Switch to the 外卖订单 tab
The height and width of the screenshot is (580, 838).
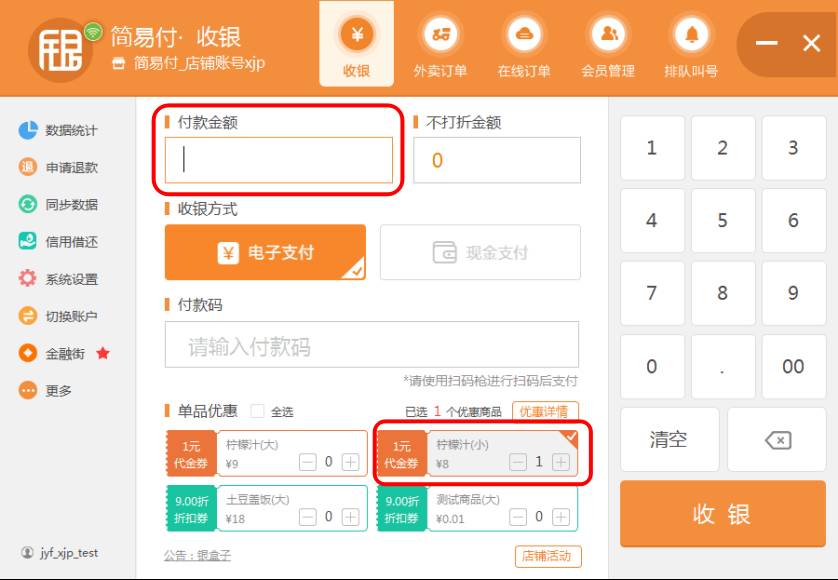[440, 45]
